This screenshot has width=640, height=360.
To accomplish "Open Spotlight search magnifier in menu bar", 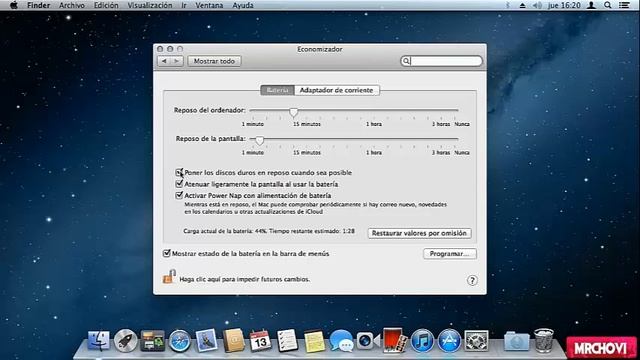I will pos(608,5).
